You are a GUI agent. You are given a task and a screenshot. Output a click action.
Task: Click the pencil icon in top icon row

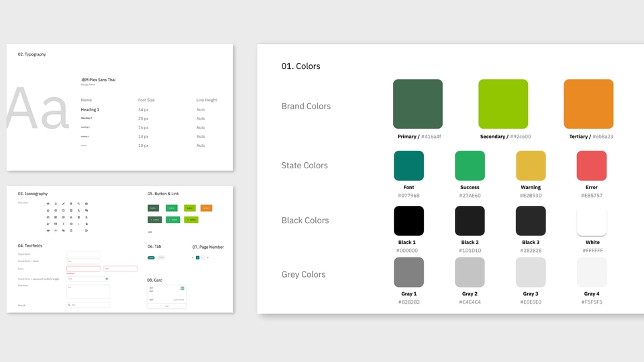tap(63, 204)
